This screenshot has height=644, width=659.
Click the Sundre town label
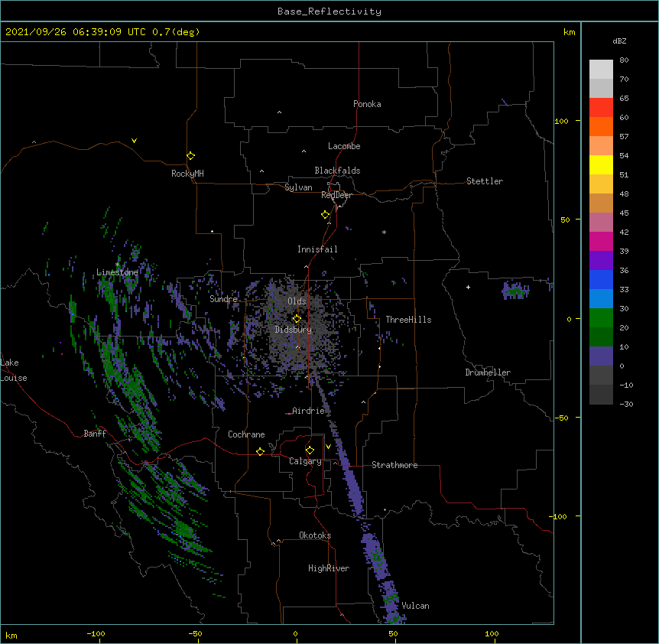(223, 299)
